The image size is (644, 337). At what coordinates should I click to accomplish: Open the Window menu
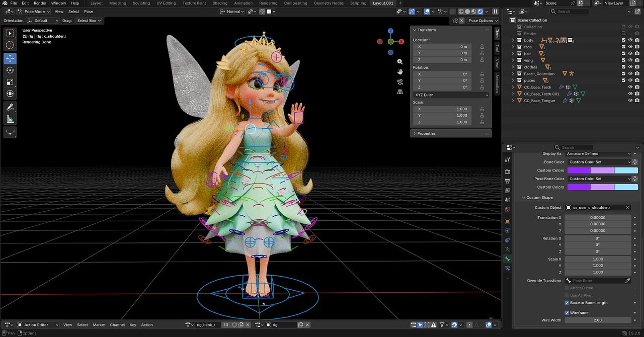tap(58, 3)
